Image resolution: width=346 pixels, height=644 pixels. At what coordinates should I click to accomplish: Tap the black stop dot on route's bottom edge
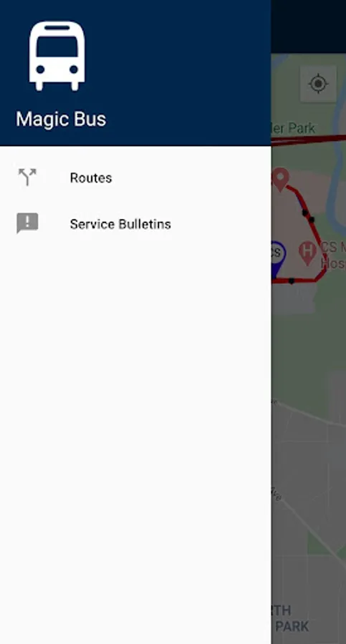coord(292,281)
